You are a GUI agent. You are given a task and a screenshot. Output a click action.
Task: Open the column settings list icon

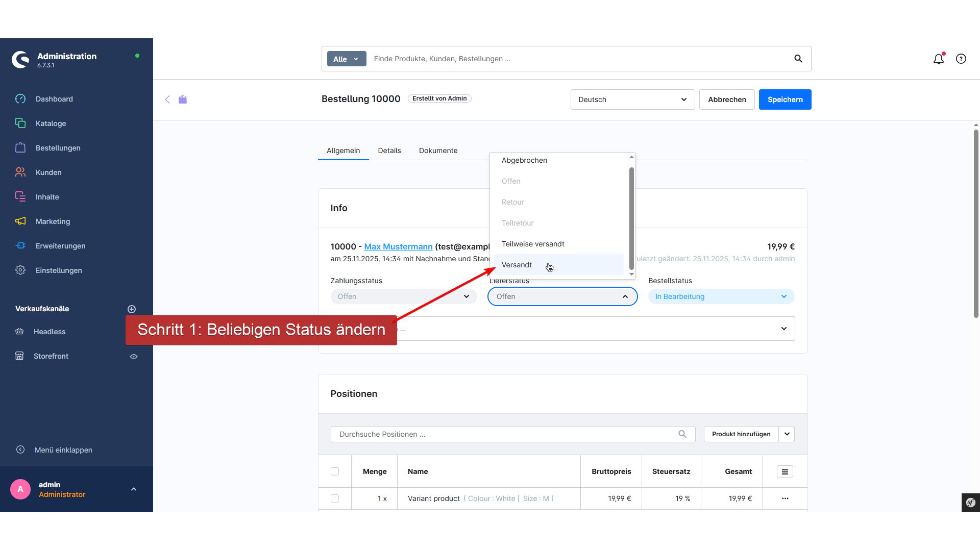point(785,472)
